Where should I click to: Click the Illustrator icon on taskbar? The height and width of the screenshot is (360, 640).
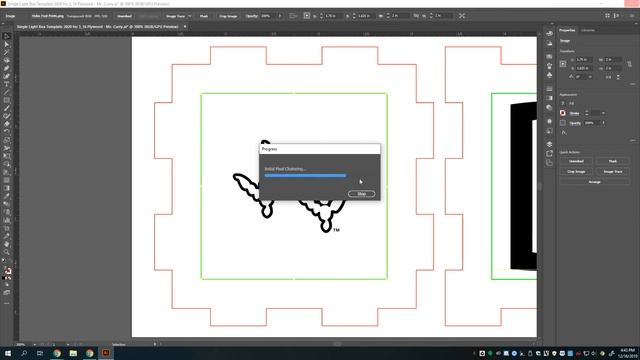pyautogui.click(x=106, y=353)
